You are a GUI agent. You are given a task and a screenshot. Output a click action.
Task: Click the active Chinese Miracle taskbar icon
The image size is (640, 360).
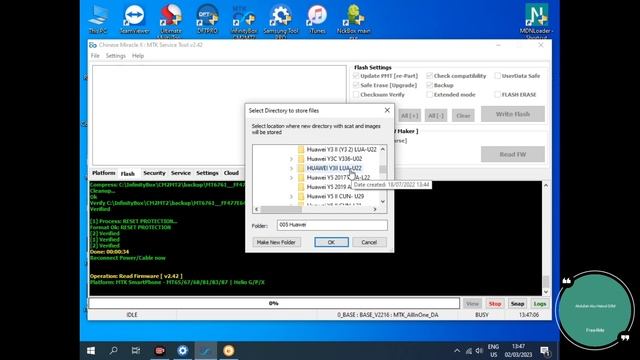click(x=206, y=351)
